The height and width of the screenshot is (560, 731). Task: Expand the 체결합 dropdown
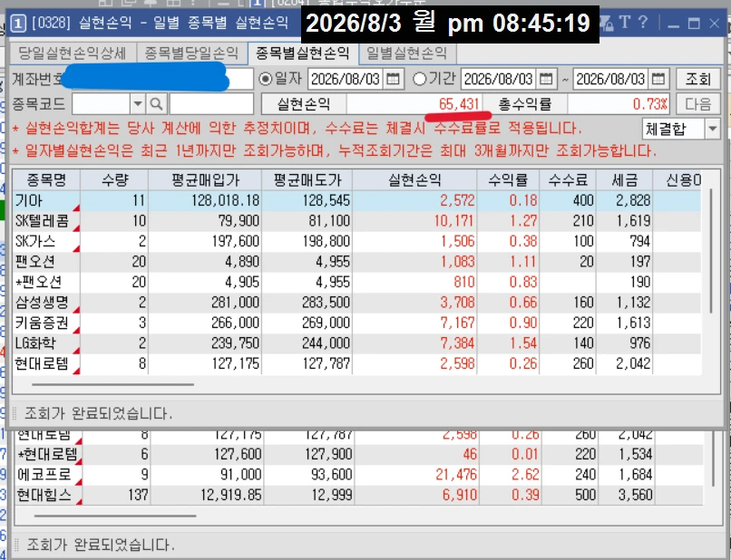point(712,129)
